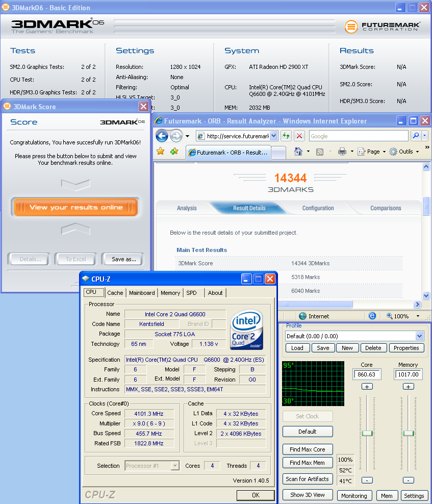Open profile Properties button
Image resolution: width=432 pixels, height=504 pixels.
pos(406,348)
